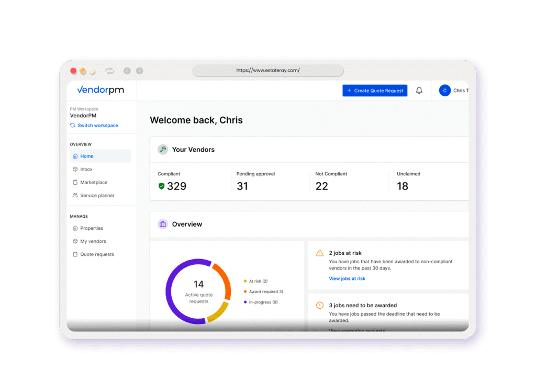This screenshot has height=392, width=536.
Task: Click the Switch workspace refresh icon
Action: (72, 126)
